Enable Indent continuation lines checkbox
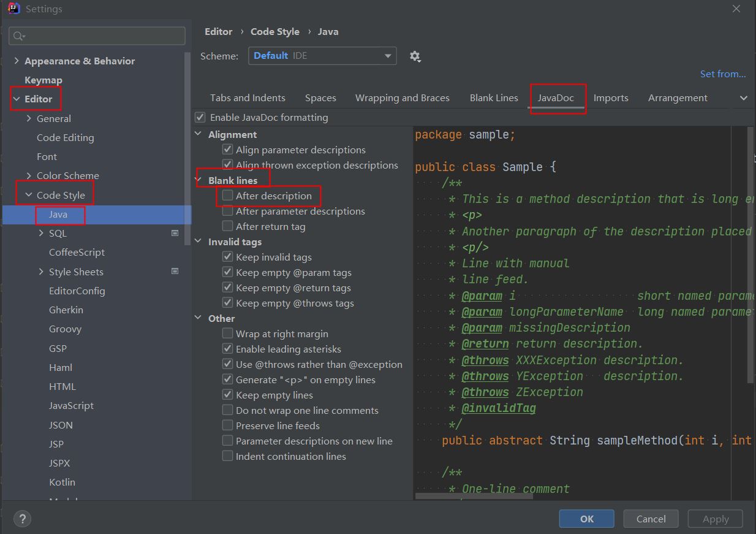The width and height of the screenshot is (756, 534). click(x=228, y=456)
